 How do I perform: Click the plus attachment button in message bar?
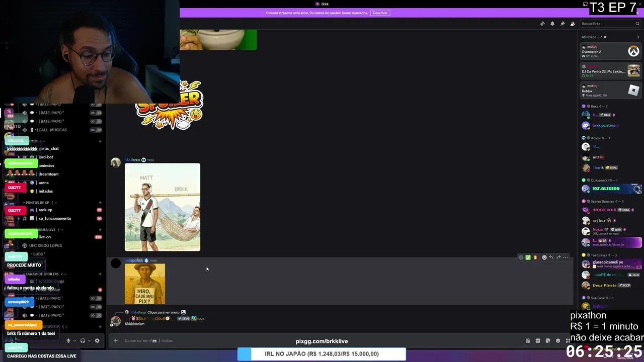coord(116,341)
